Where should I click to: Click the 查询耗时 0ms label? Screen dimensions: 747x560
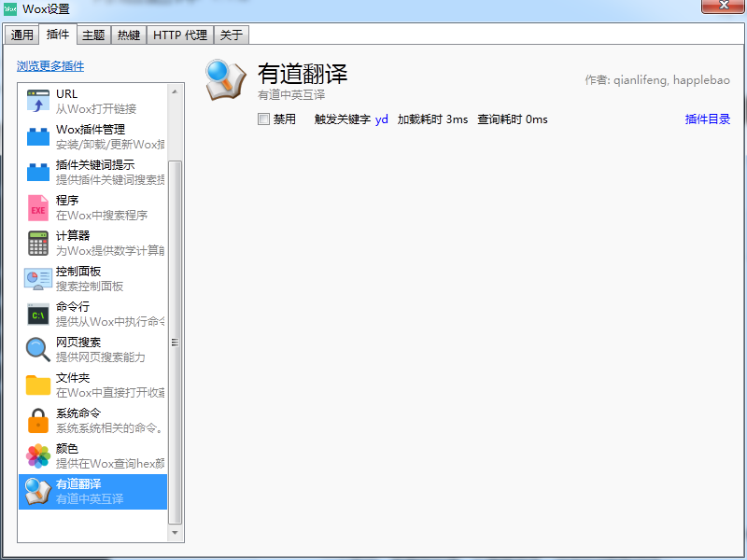tap(513, 119)
